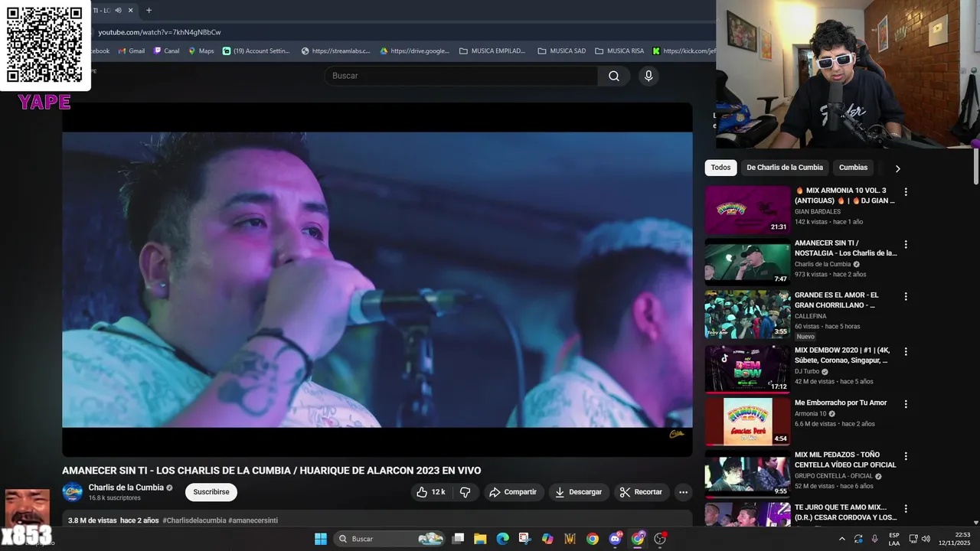Open MUSICA SAD bookmark folder
This screenshot has height=551, width=980.
[x=562, y=51]
